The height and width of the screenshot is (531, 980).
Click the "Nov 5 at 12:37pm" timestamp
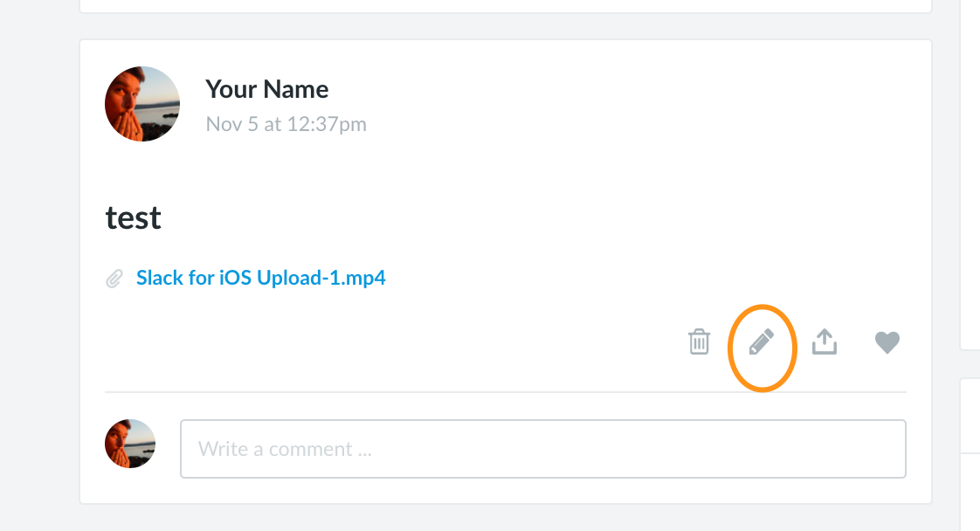click(x=286, y=124)
